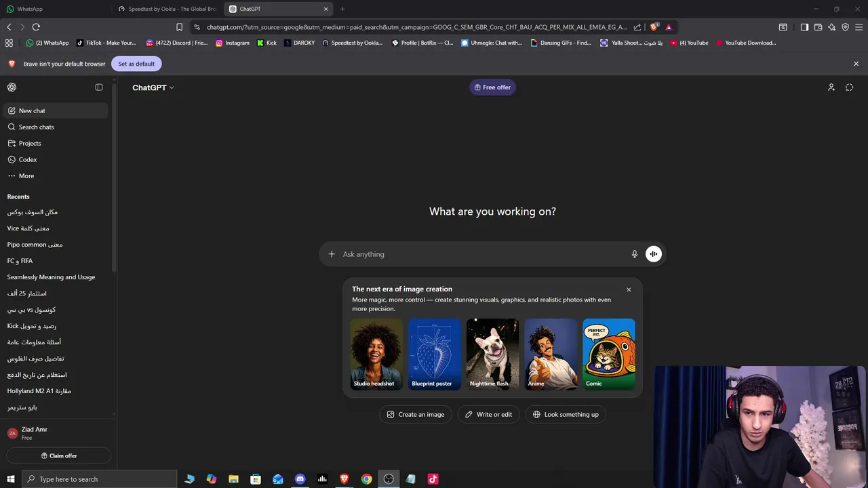Close the ChatGPT browser tab
This screenshot has width=868, height=488.
point(325,9)
